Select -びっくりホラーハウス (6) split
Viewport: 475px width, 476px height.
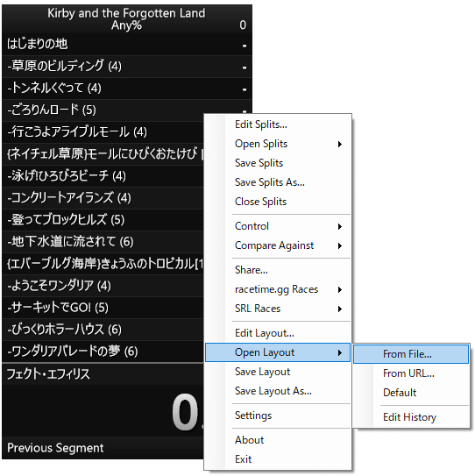coord(103,330)
